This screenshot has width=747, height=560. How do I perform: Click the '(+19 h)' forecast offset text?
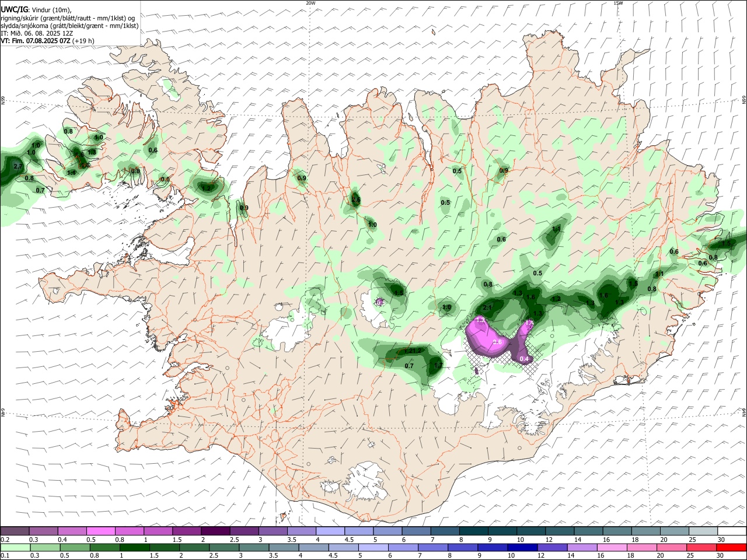coord(84,41)
